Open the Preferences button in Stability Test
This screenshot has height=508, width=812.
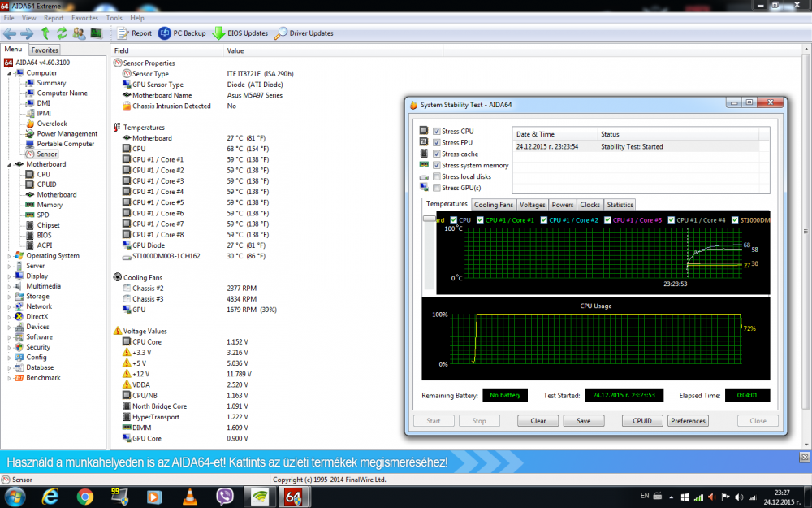[x=688, y=421]
